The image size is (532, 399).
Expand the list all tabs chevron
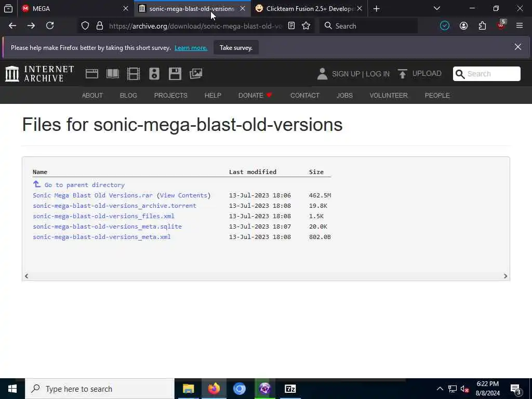(x=437, y=8)
